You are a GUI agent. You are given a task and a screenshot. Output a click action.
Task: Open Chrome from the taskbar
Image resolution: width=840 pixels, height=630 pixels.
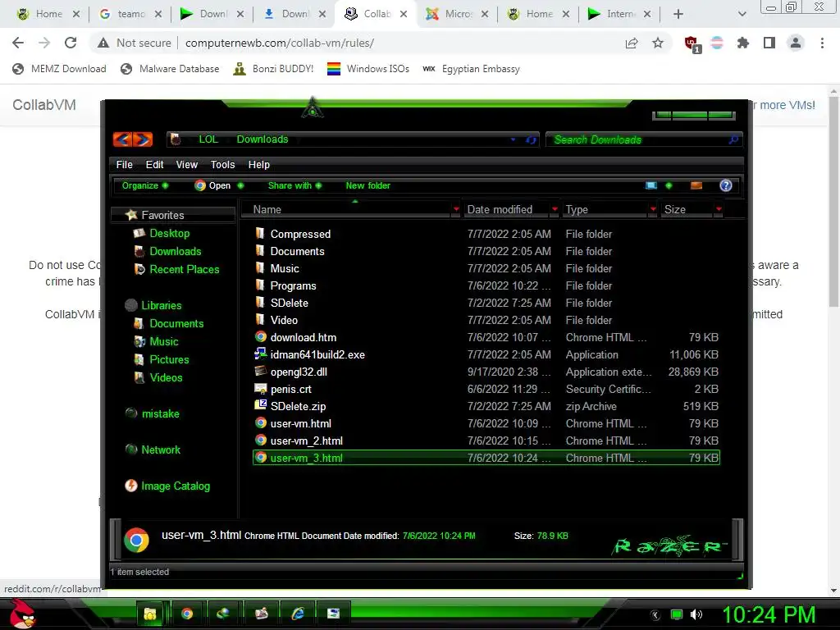pos(186,614)
